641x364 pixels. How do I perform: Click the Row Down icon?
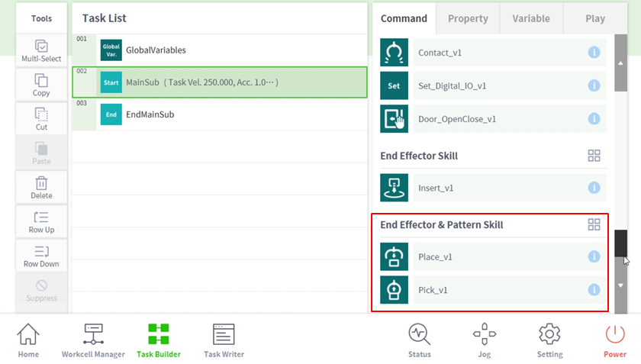coord(41,252)
